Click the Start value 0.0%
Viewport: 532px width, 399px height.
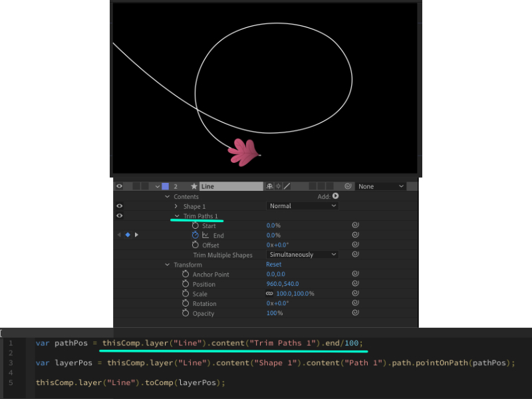point(273,225)
